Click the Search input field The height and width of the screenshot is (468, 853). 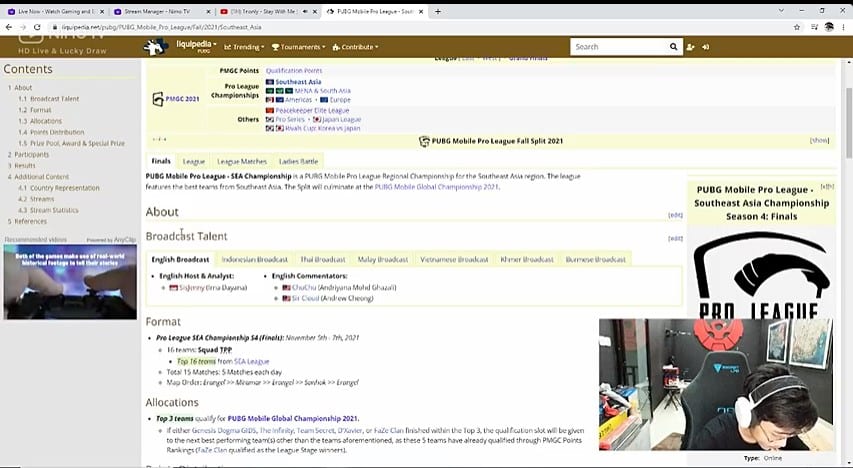pyautogui.click(x=618, y=47)
